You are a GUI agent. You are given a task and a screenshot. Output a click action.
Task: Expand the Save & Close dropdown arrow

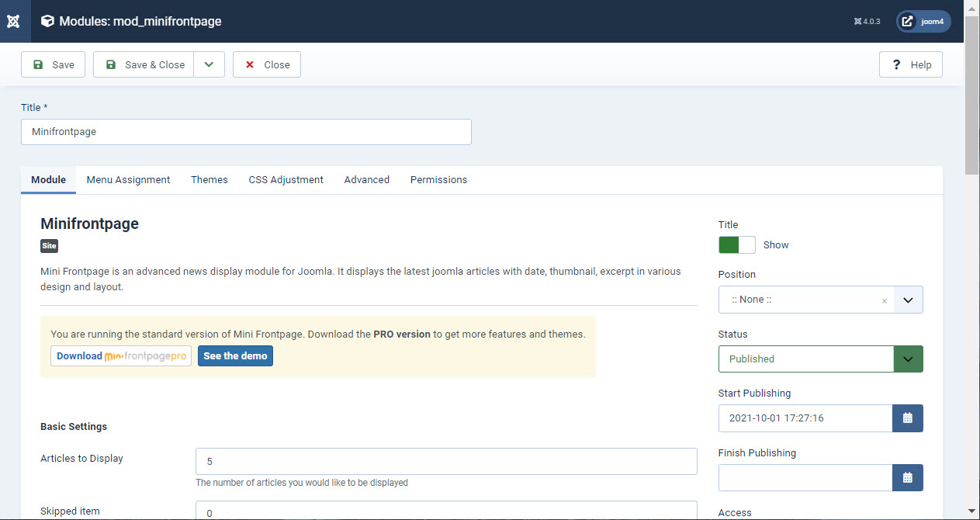point(209,64)
